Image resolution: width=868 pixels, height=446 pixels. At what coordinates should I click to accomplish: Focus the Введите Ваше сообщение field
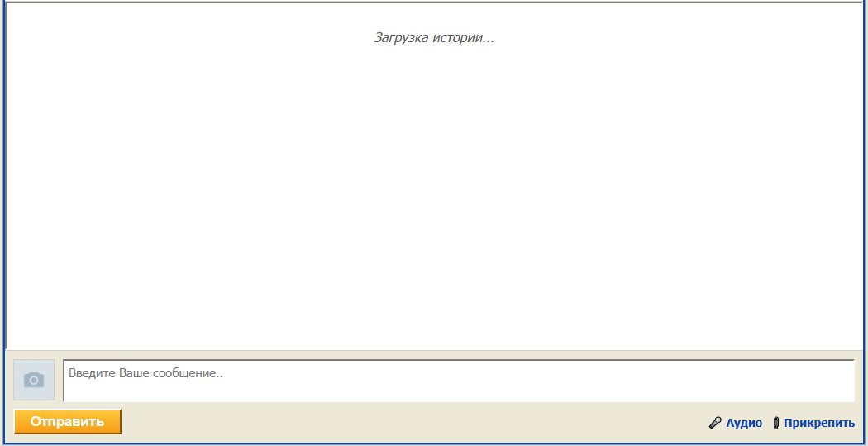pos(459,381)
